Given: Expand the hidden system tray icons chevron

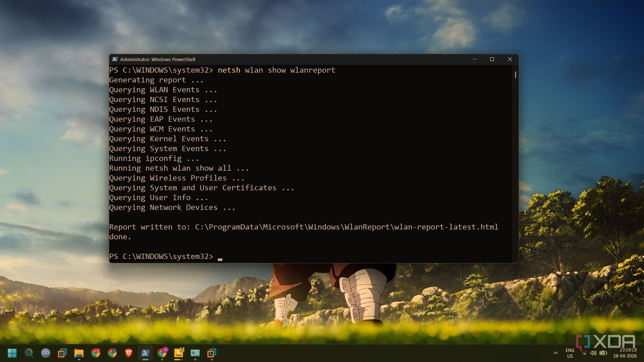Looking at the screenshot, I should tap(556, 353).
